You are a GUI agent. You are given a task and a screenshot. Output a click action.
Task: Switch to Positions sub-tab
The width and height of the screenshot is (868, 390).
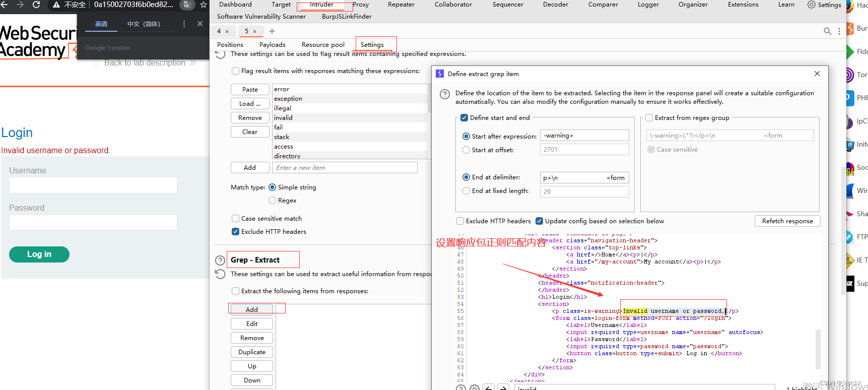(x=230, y=45)
